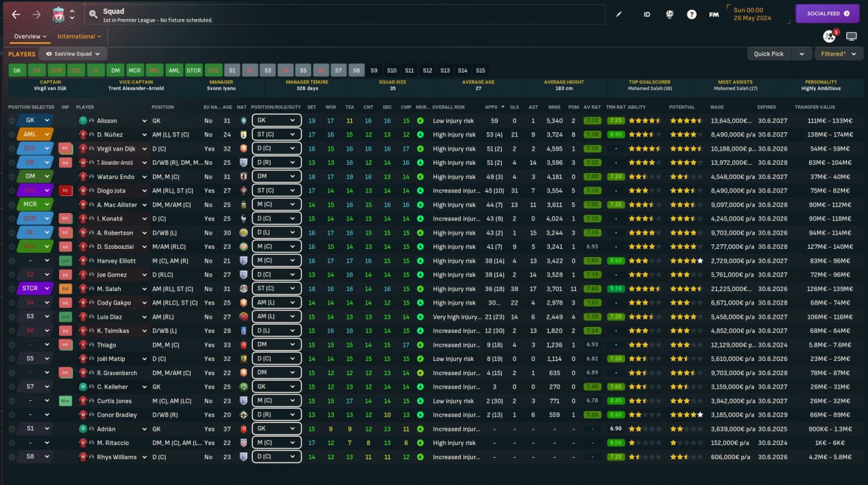The image size is (868, 485).
Task: Toggle the selection circle for Wataru Endo
Action: (x=12, y=176)
